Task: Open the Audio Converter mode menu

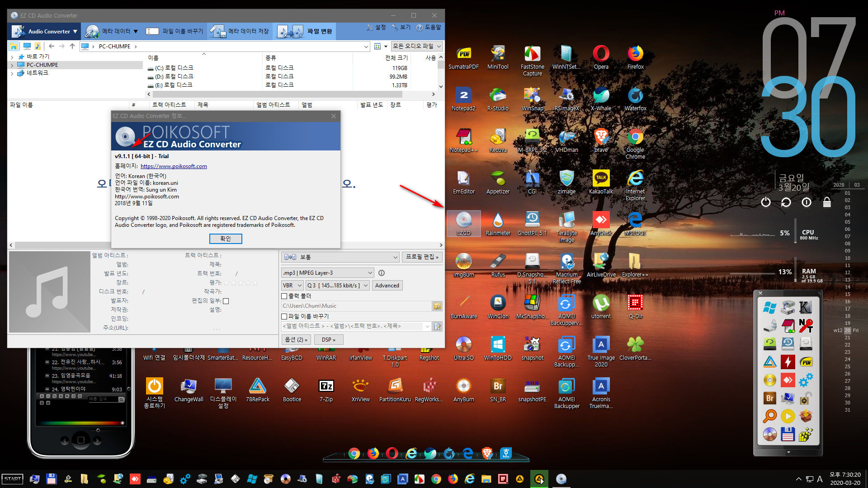Action: coord(45,31)
